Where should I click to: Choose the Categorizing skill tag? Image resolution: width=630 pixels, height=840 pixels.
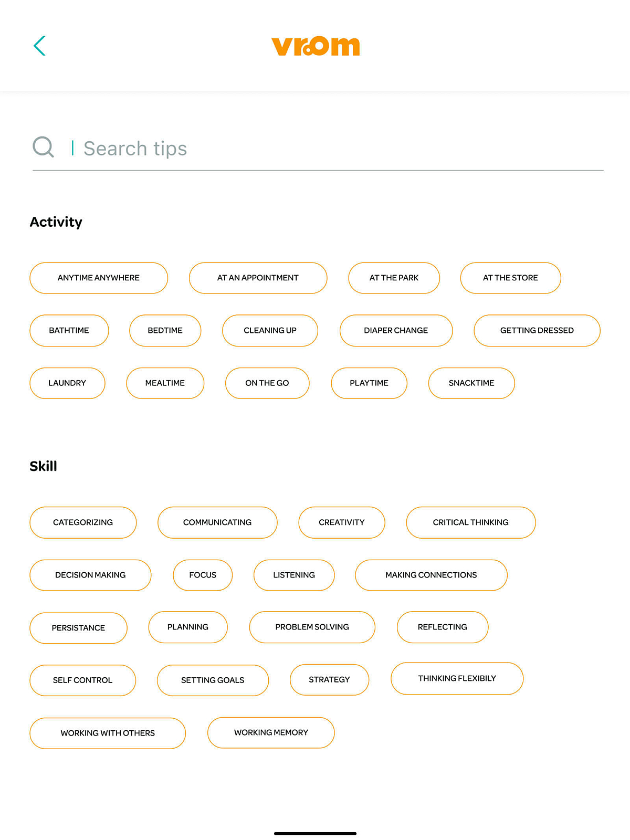[83, 522]
